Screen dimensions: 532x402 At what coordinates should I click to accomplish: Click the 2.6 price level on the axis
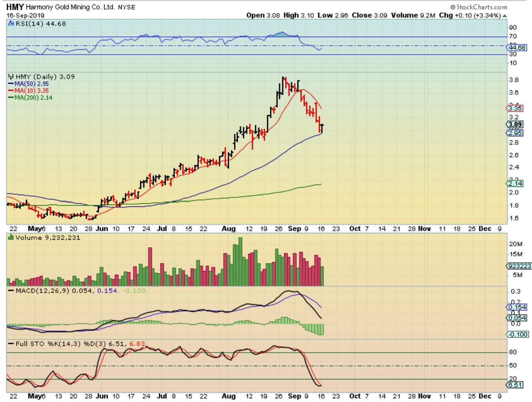pos(514,155)
